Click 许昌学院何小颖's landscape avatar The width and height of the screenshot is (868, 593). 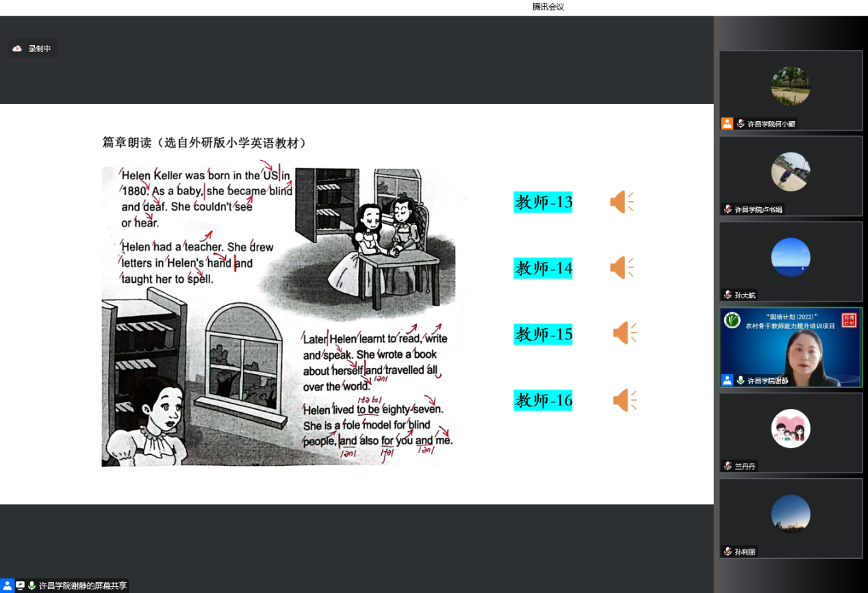[791, 86]
